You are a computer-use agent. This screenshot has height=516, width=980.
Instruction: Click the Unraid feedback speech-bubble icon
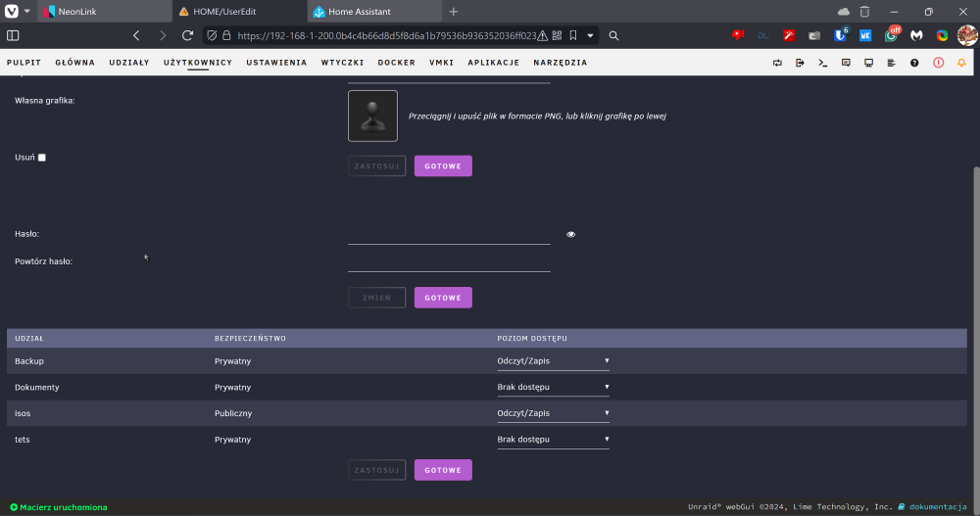(846, 63)
